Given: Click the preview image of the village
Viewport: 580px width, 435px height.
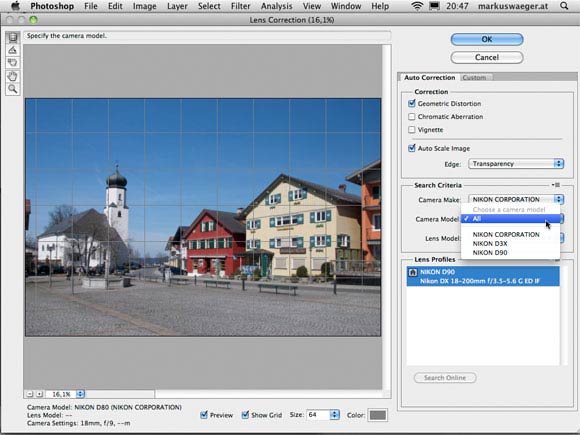Looking at the screenshot, I should tap(203, 217).
